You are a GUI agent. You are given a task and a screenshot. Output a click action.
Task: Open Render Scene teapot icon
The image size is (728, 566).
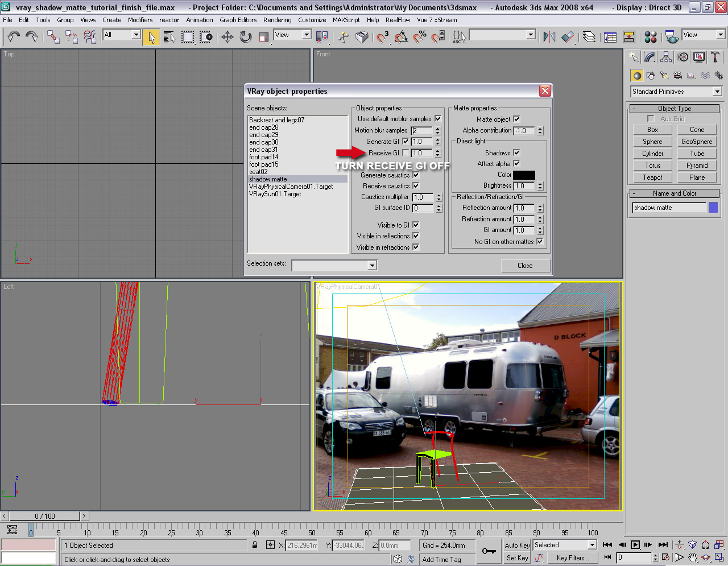(672, 38)
